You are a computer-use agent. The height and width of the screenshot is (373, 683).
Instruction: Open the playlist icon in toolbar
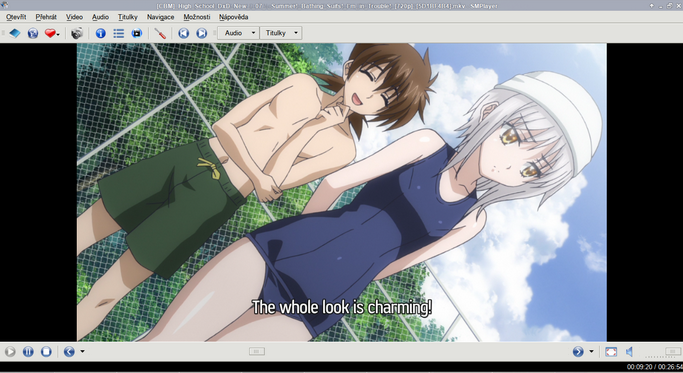(x=118, y=33)
